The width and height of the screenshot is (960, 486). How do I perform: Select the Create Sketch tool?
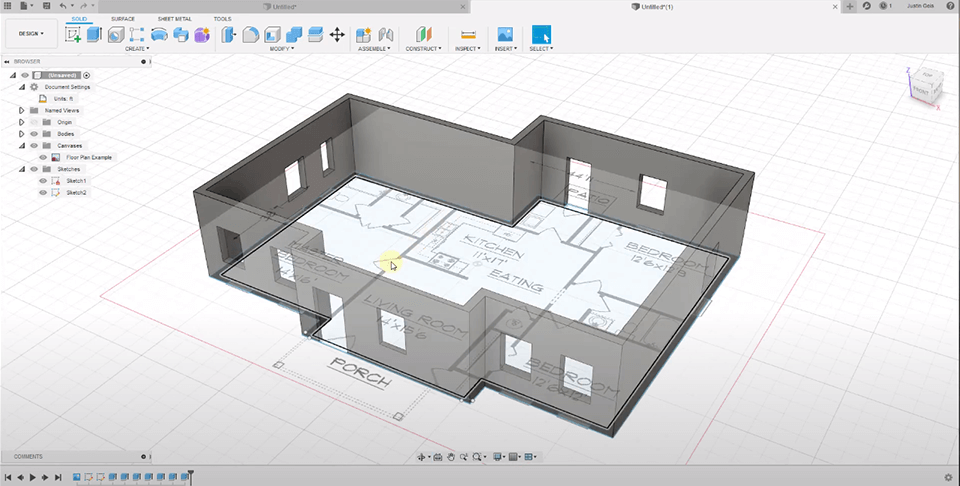(73, 34)
